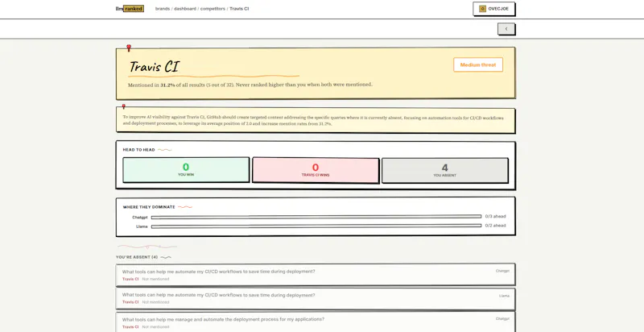Click the llm ranked logo
This screenshot has width=644, height=332.
point(130,9)
